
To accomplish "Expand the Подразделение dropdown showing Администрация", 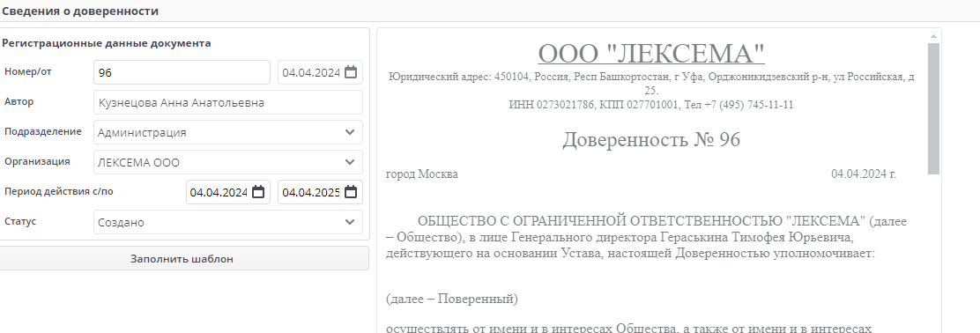I will point(228,132).
